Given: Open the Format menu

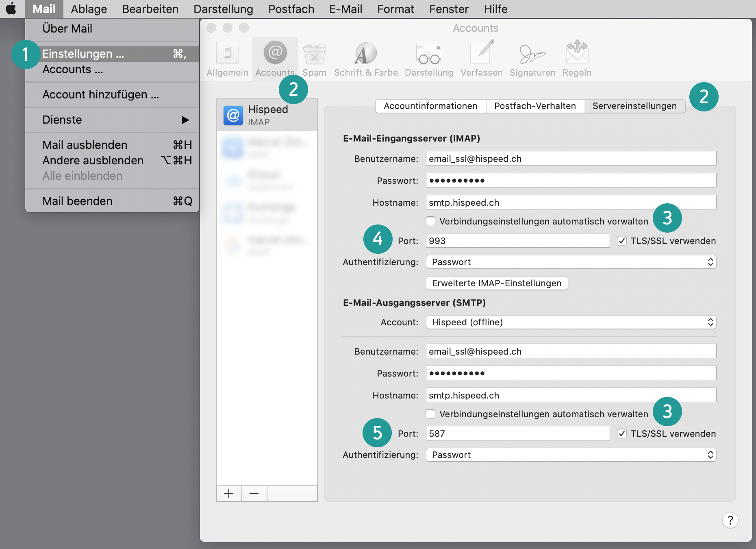Looking at the screenshot, I should coord(396,9).
